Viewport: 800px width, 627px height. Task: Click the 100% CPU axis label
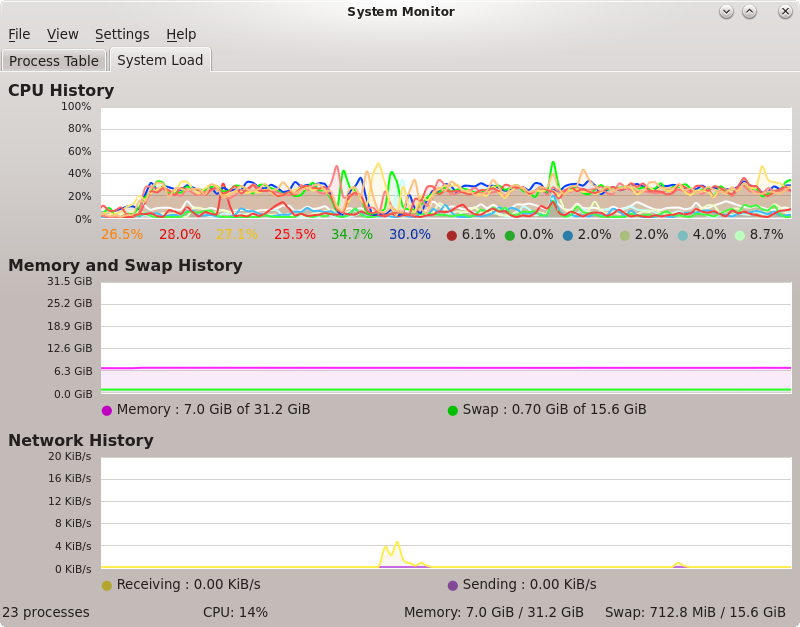(x=76, y=106)
